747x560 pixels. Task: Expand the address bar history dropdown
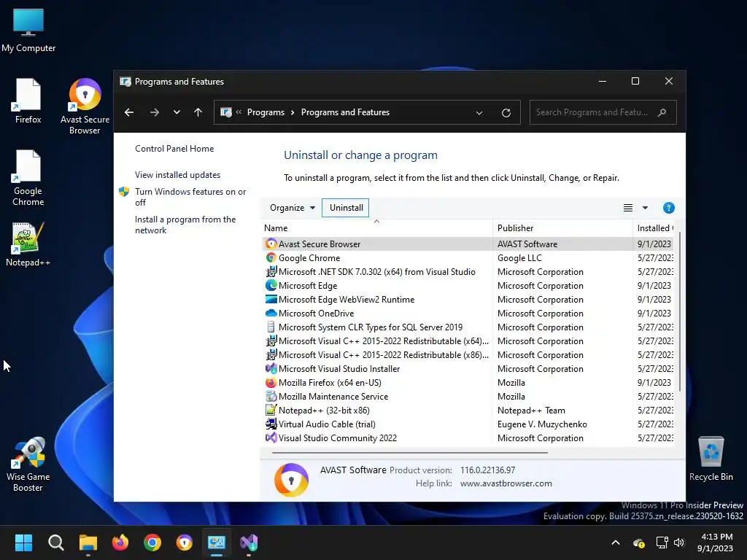click(479, 113)
